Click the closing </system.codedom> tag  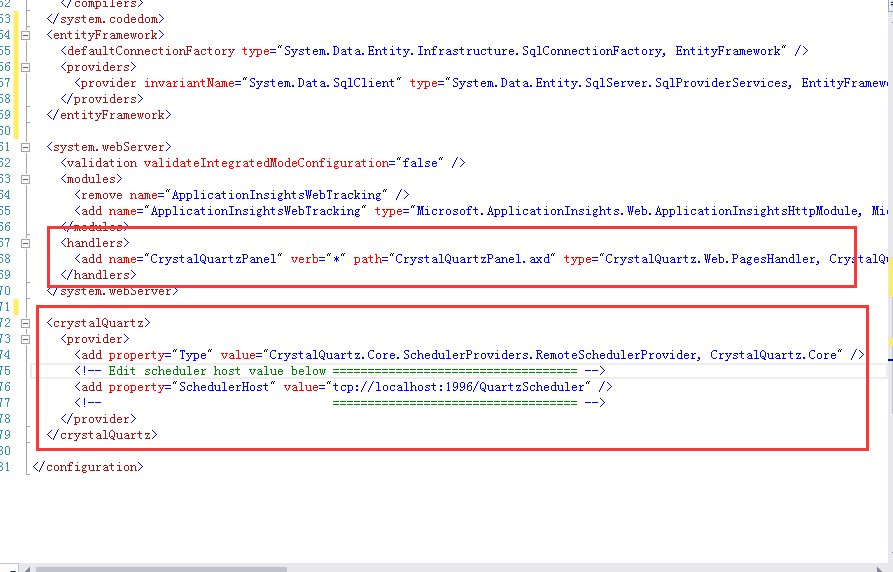point(105,19)
